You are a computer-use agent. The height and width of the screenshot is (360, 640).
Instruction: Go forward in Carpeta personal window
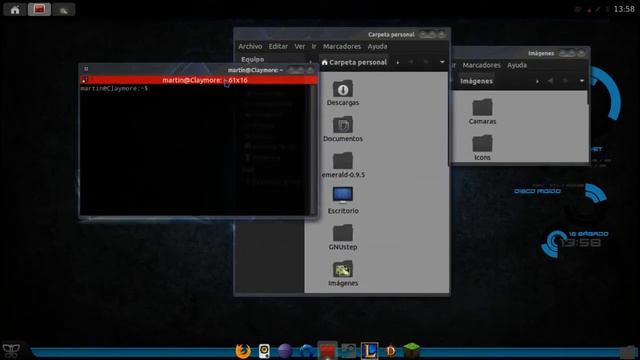(x=426, y=62)
